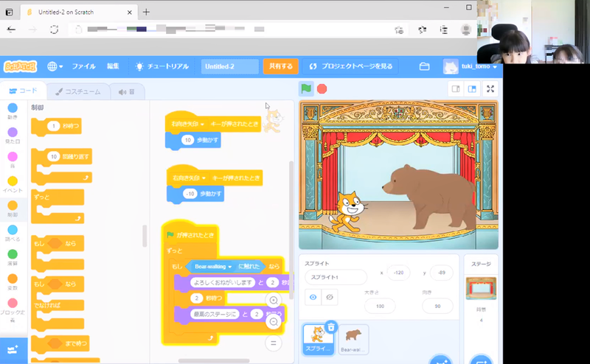Click the 共有する button
Screen dimensions: 590x364
(281, 66)
